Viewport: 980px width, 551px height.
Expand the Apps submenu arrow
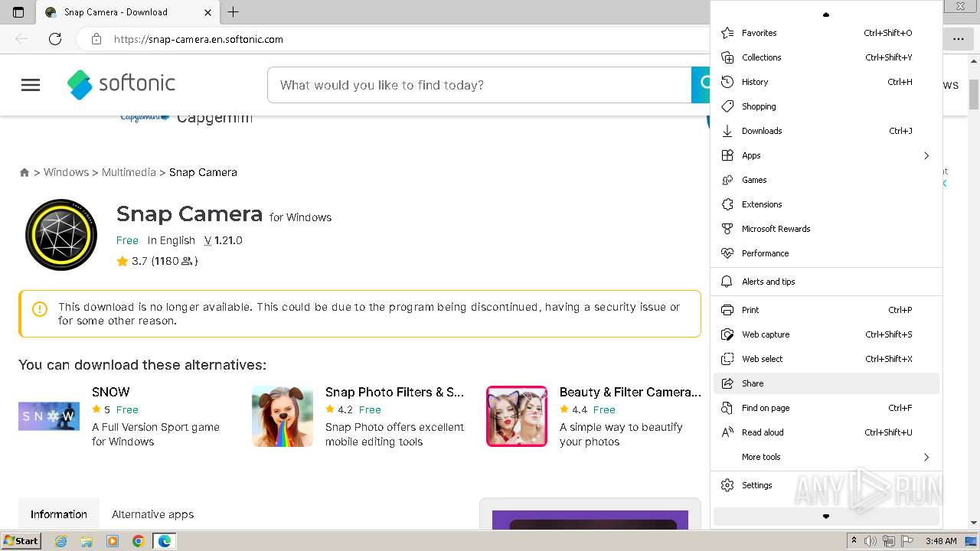926,155
